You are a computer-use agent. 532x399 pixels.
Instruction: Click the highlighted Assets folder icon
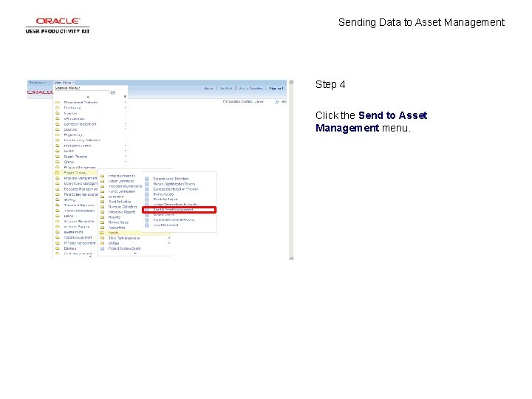coord(102,233)
